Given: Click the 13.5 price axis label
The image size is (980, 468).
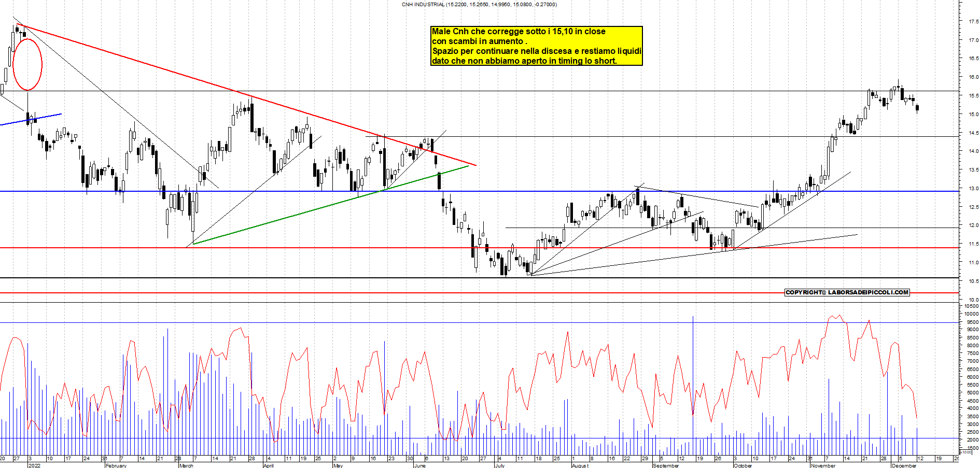Looking at the screenshot, I should click(x=973, y=170).
